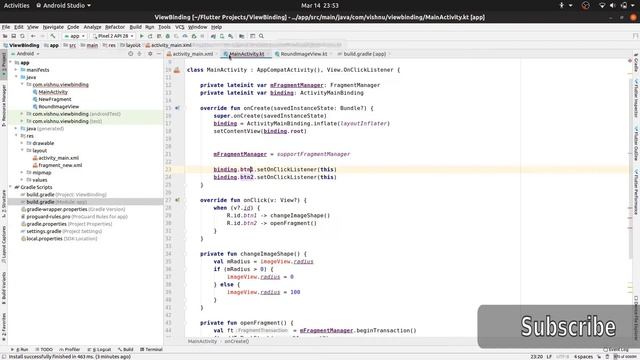The width and height of the screenshot is (640, 360).
Task: Click onCreate() in the editor breadcrumb
Action: pyautogui.click(x=236, y=341)
